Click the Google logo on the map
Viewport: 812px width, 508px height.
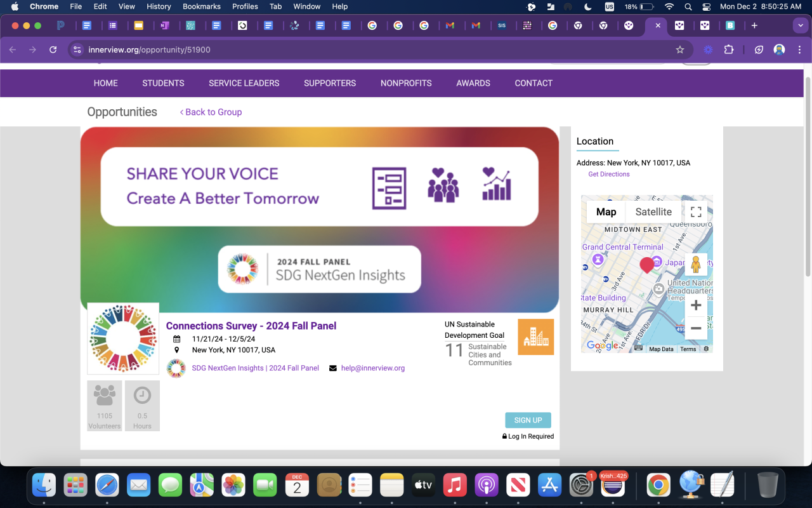click(x=602, y=345)
